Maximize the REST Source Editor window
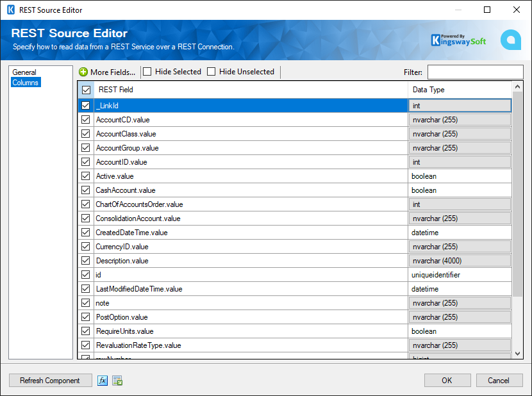This screenshot has height=396, width=532. coord(487,10)
